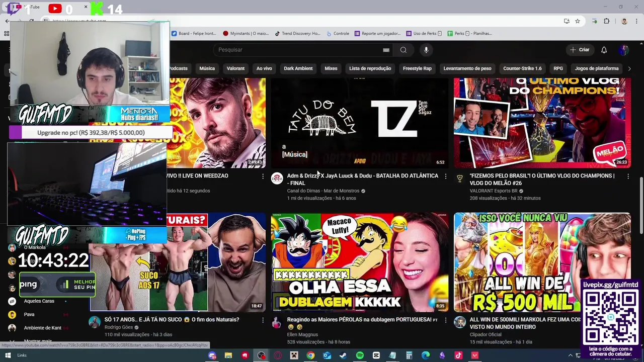Open Microsoft Edge from the taskbar
The width and height of the screenshot is (644, 362).
point(425,355)
